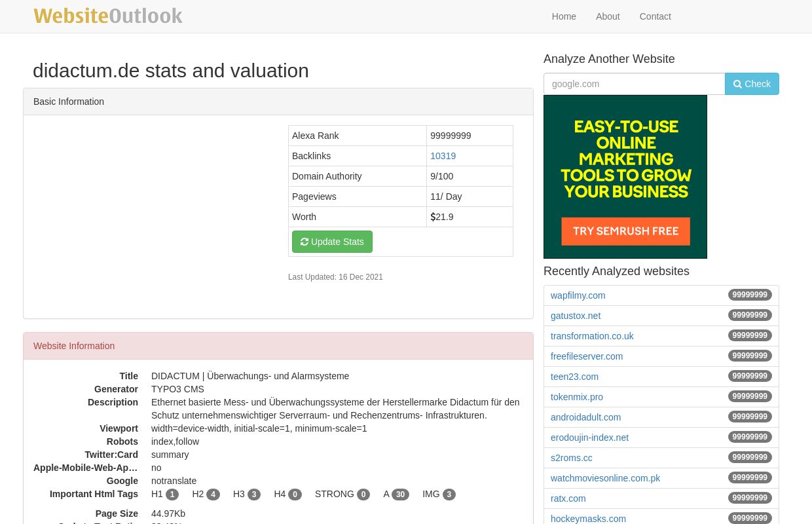Open the 10319 backlinks link
Viewport: 812px width, 524px height.
point(443,156)
